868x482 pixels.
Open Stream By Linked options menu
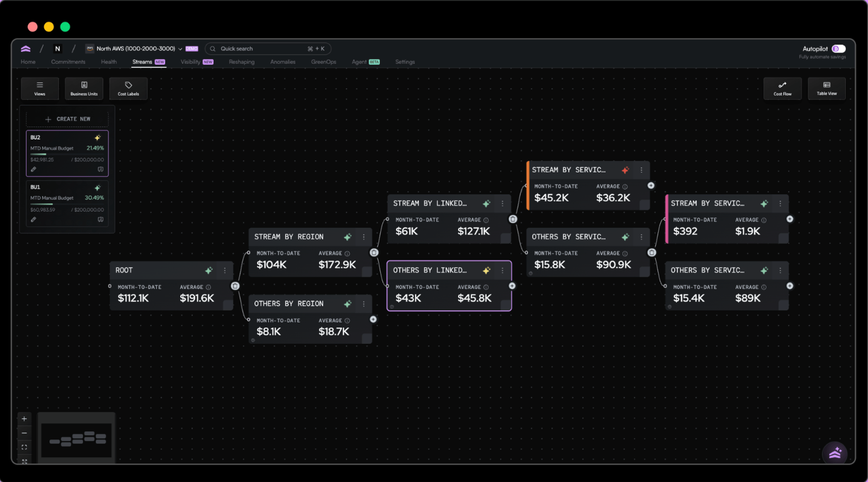[x=502, y=204]
